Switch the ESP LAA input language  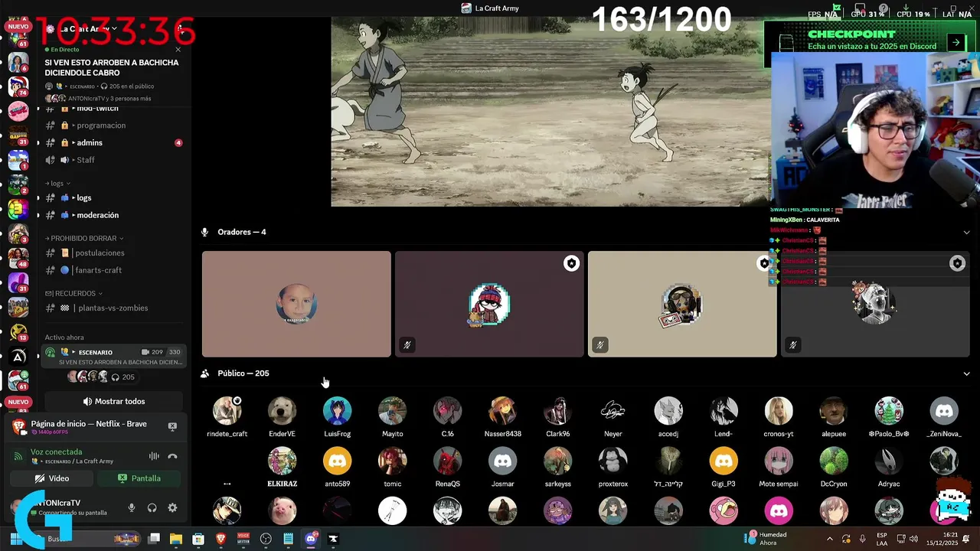click(x=882, y=539)
